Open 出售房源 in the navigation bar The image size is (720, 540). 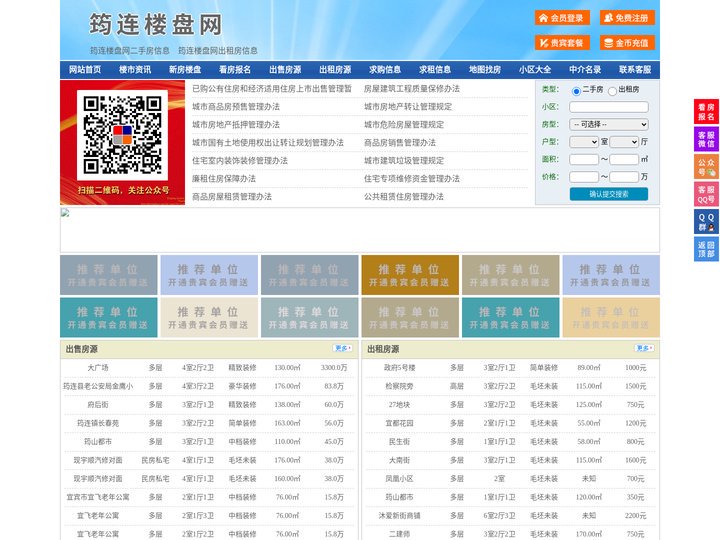pos(285,69)
